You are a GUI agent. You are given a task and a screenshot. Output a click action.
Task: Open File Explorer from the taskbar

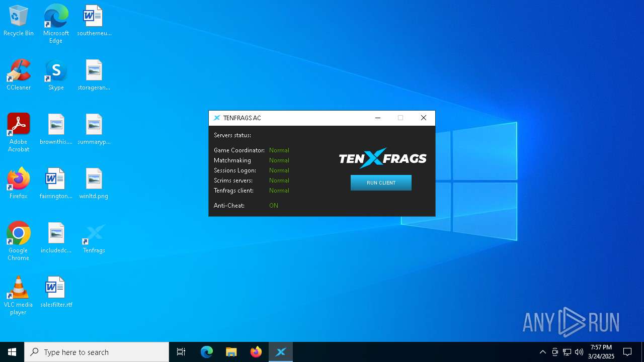pos(231,352)
